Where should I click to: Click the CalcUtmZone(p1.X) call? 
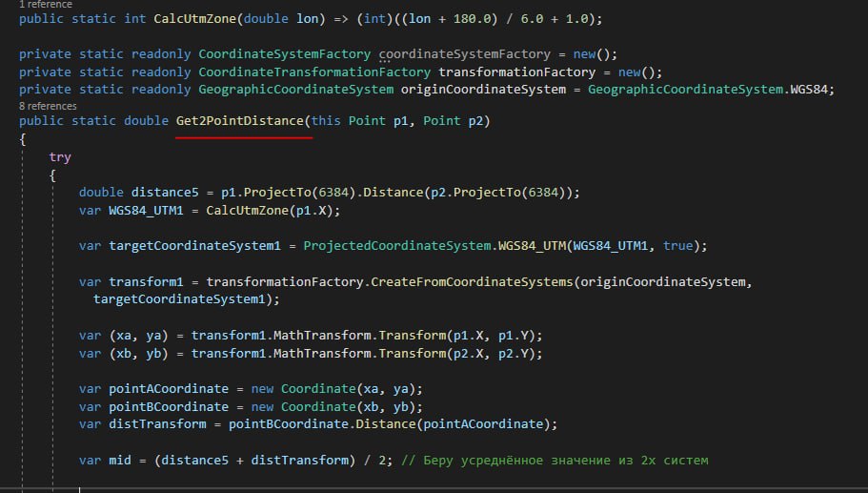point(273,211)
